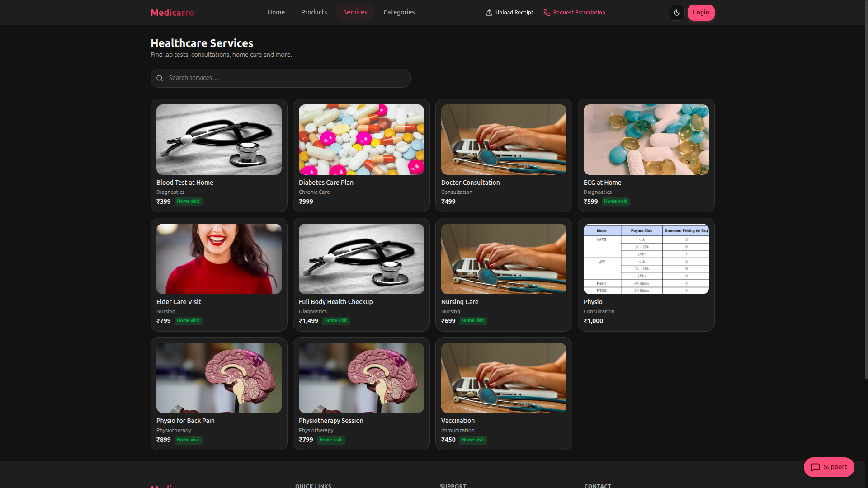This screenshot has width=868, height=488.
Task: Open the Blood Test at Home thumbnail
Action: click(219, 140)
